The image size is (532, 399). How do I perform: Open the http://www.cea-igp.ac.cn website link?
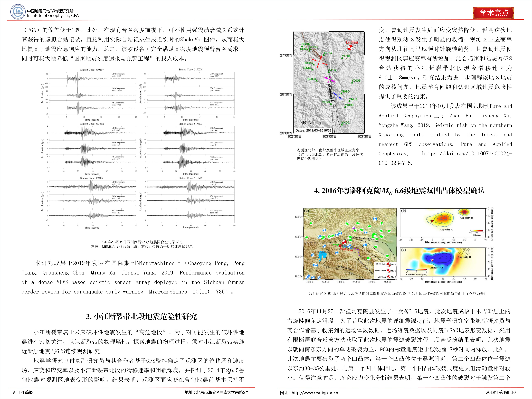click(315, 393)
